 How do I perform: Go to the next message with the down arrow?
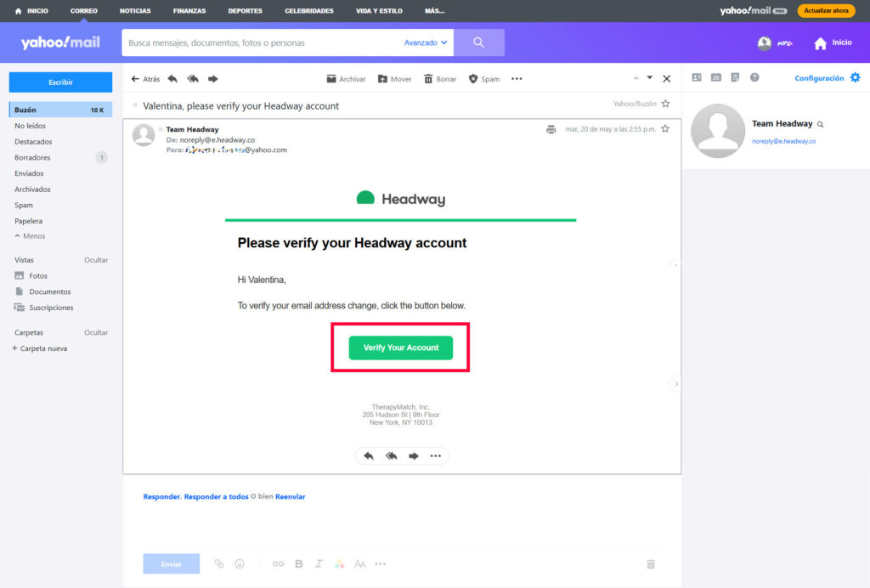(650, 77)
